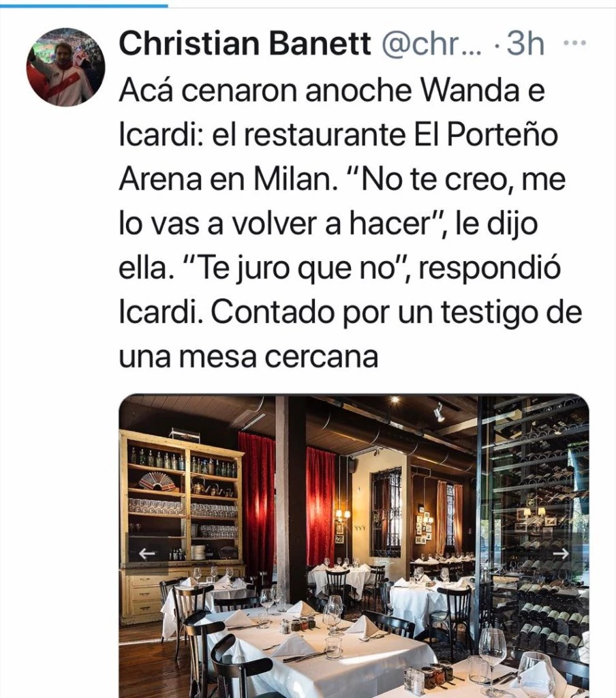Click the wooden bottle cabinet in the photo
This screenshot has width=616, height=698.
[181, 526]
